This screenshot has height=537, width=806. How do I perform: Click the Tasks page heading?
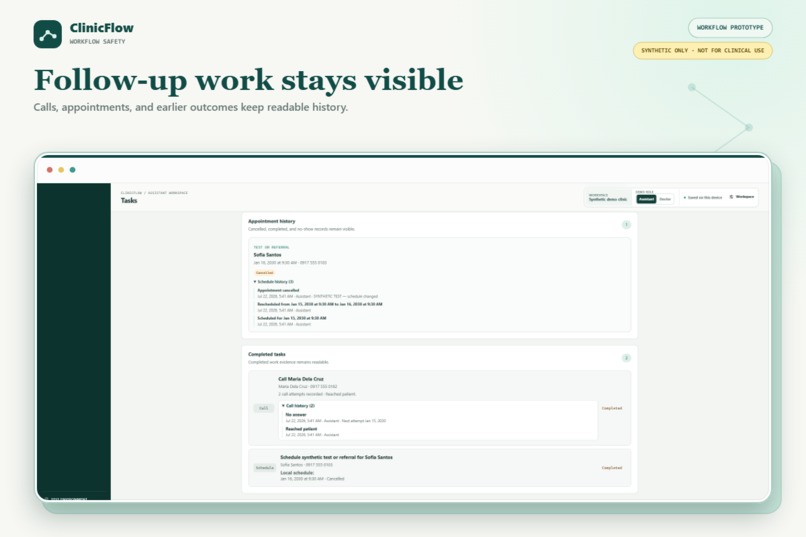point(129,200)
